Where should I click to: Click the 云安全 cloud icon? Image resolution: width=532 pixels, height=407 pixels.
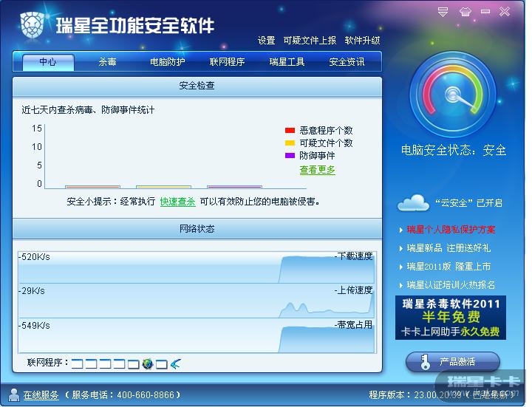pyautogui.click(x=413, y=203)
